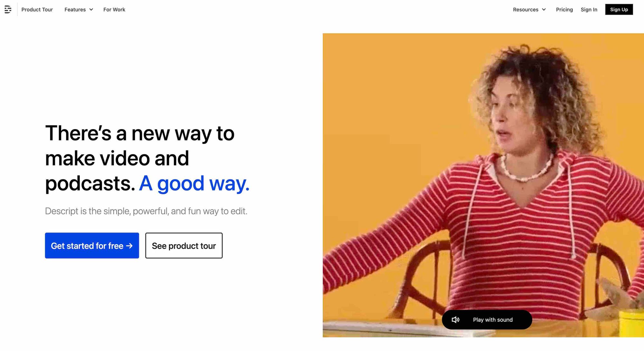Click the hero video of the woman

[x=483, y=185]
